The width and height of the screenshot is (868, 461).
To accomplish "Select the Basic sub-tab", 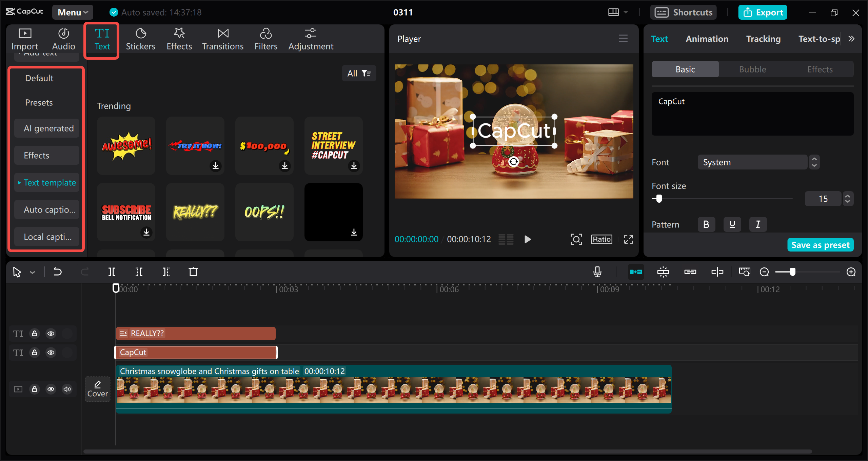I will pos(685,69).
